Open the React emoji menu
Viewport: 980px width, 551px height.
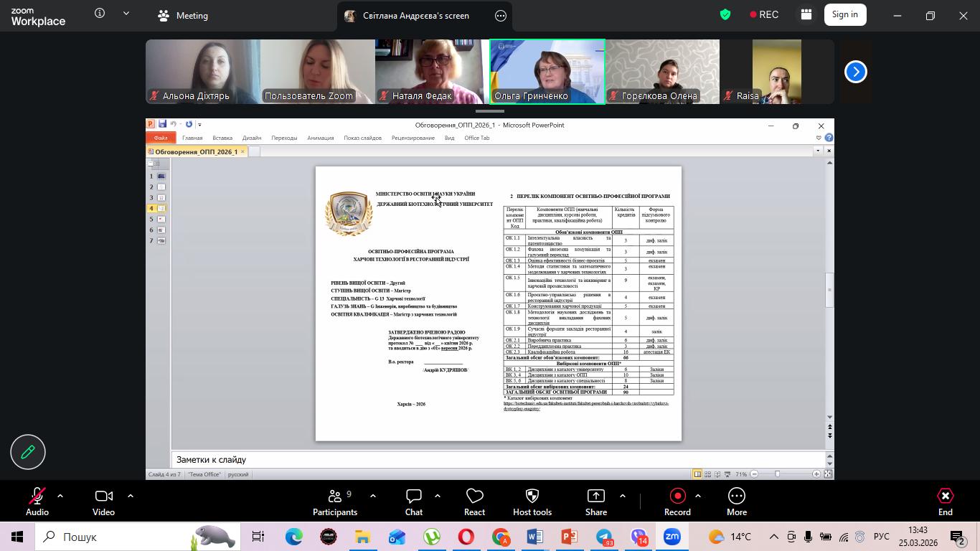[x=474, y=501]
